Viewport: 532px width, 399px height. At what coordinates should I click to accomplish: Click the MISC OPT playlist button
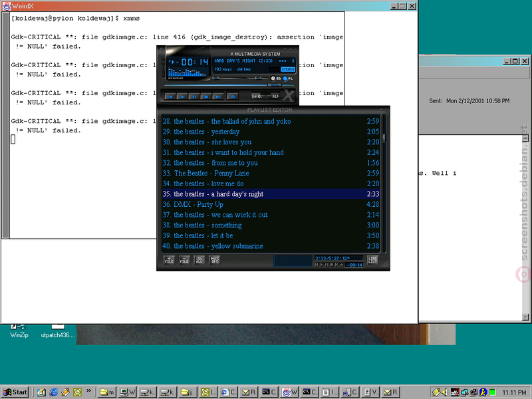(x=215, y=260)
